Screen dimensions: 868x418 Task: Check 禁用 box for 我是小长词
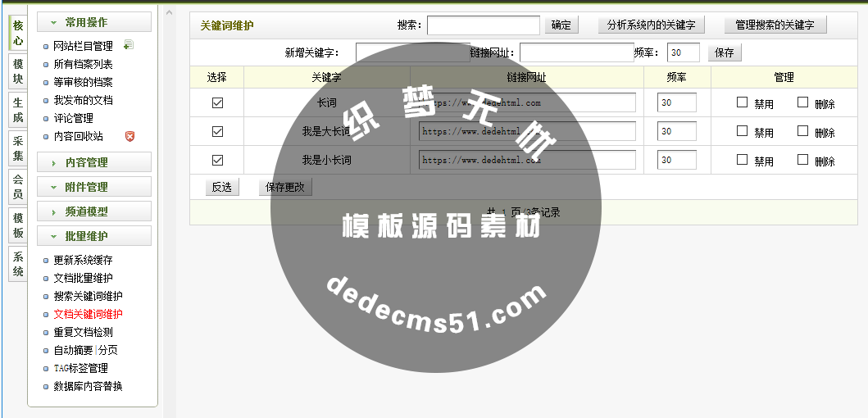(743, 160)
